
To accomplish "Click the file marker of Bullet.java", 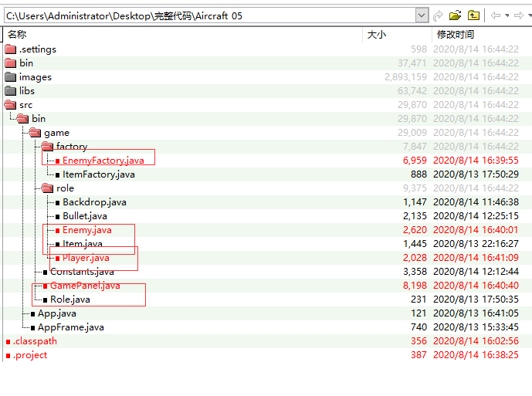I will click(x=57, y=217).
